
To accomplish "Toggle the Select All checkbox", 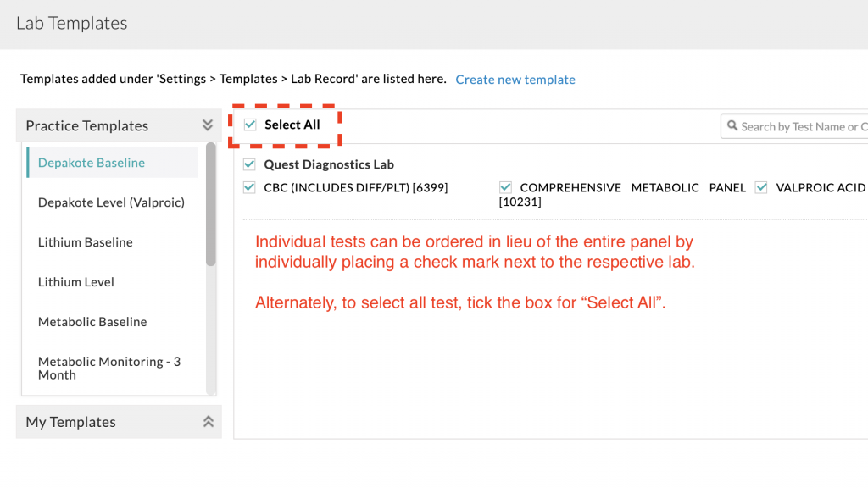I will coord(250,125).
